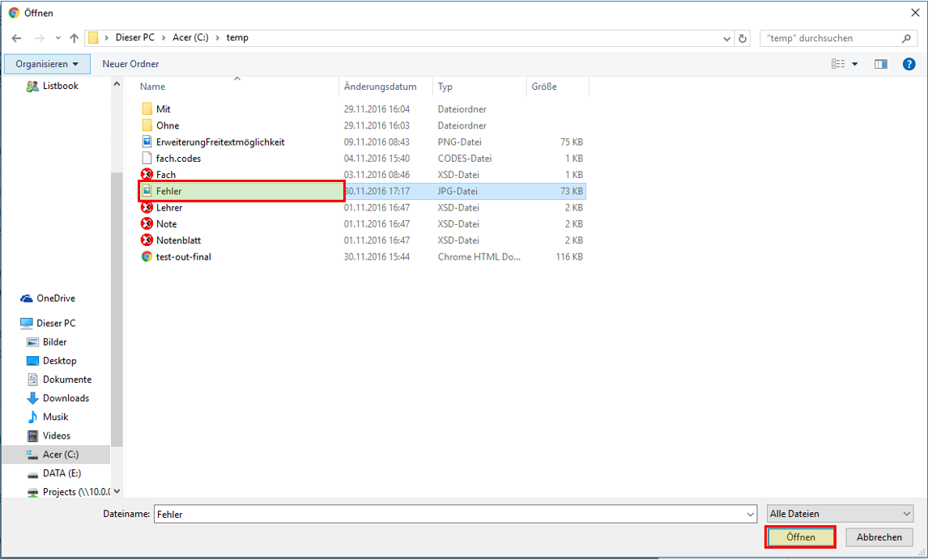
Task: Refresh the temp folder view
Action: [743, 38]
